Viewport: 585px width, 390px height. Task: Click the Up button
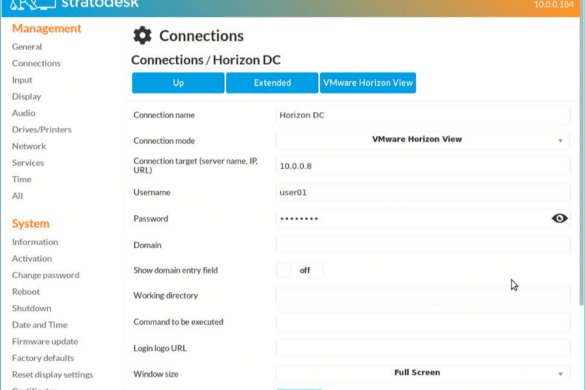pos(178,83)
